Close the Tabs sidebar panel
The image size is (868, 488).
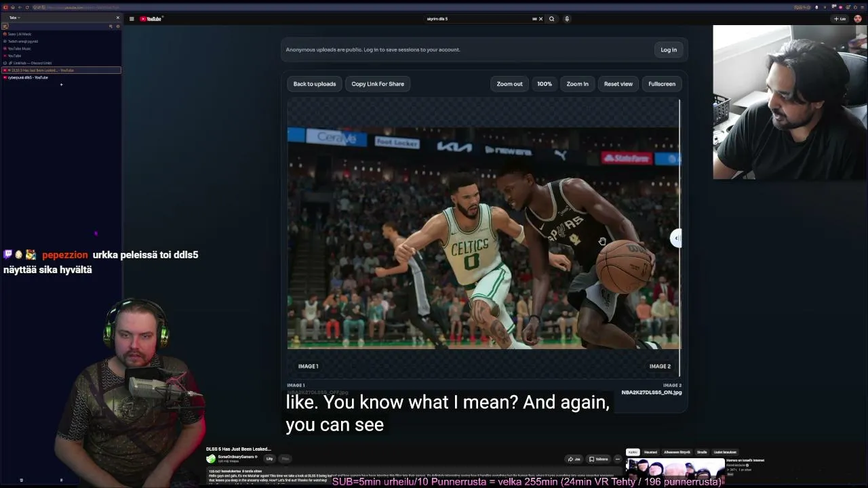tap(117, 18)
